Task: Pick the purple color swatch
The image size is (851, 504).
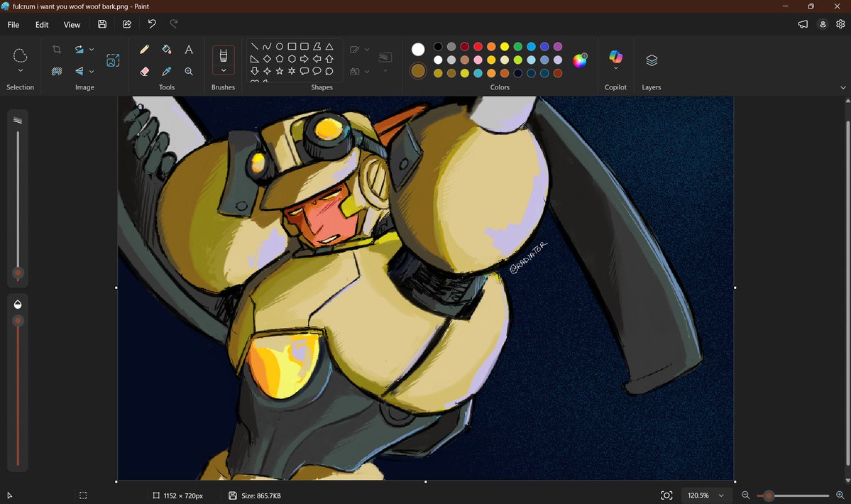Action: click(x=558, y=47)
